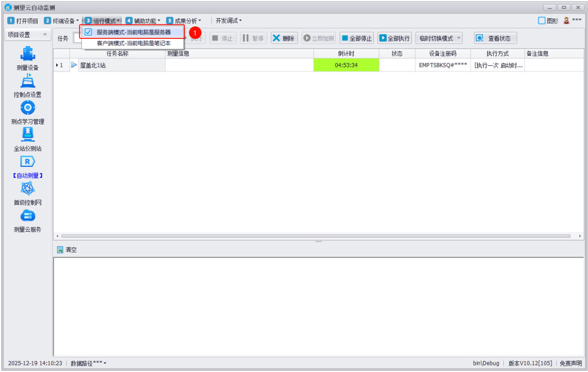Select 客户端模式-当前电脑是笔记本 menu entry
Screen dimensions: 588x372
134,43
